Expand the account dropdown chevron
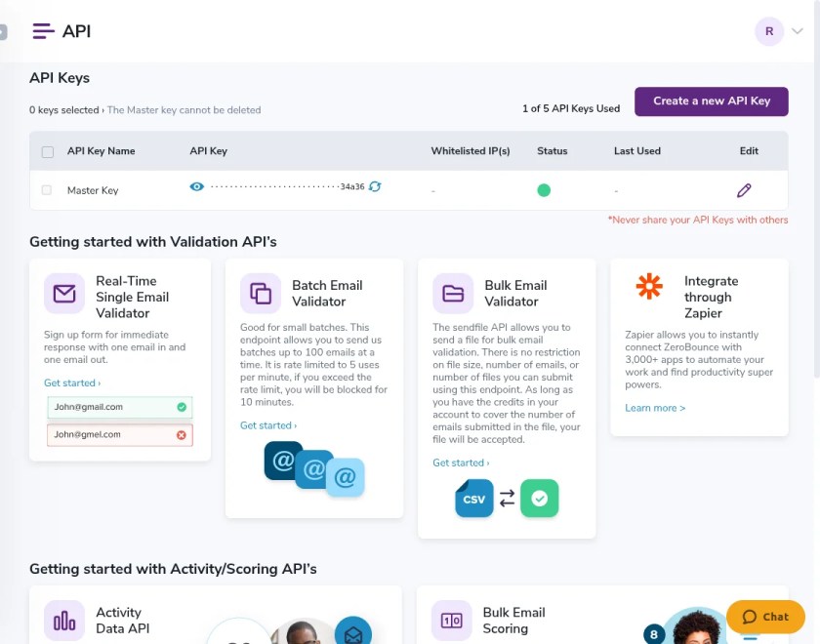Image resolution: width=820 pixels, height=644 pixels. click(797, 31)
